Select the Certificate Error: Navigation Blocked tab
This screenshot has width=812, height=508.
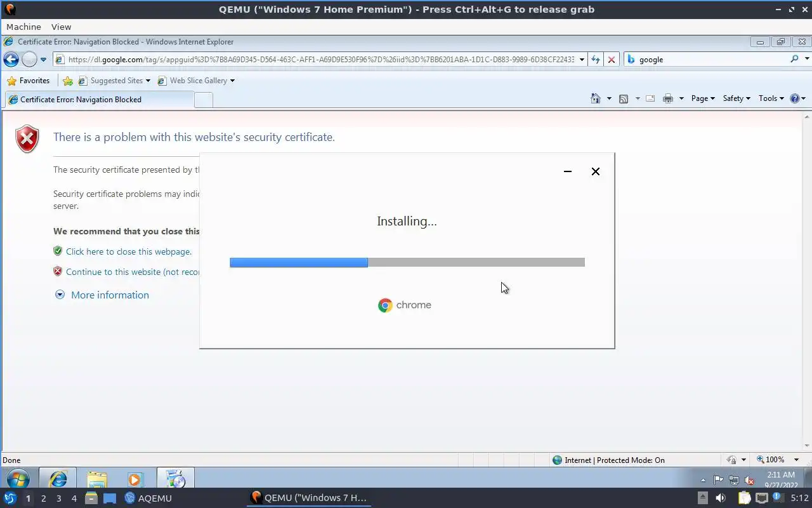click(x=99, y=100)
